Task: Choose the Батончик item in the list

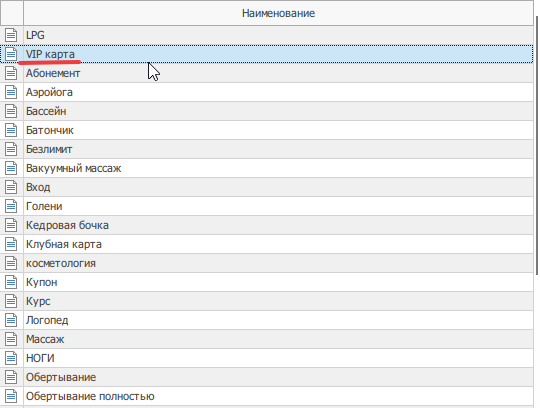Action: (279, 130)
